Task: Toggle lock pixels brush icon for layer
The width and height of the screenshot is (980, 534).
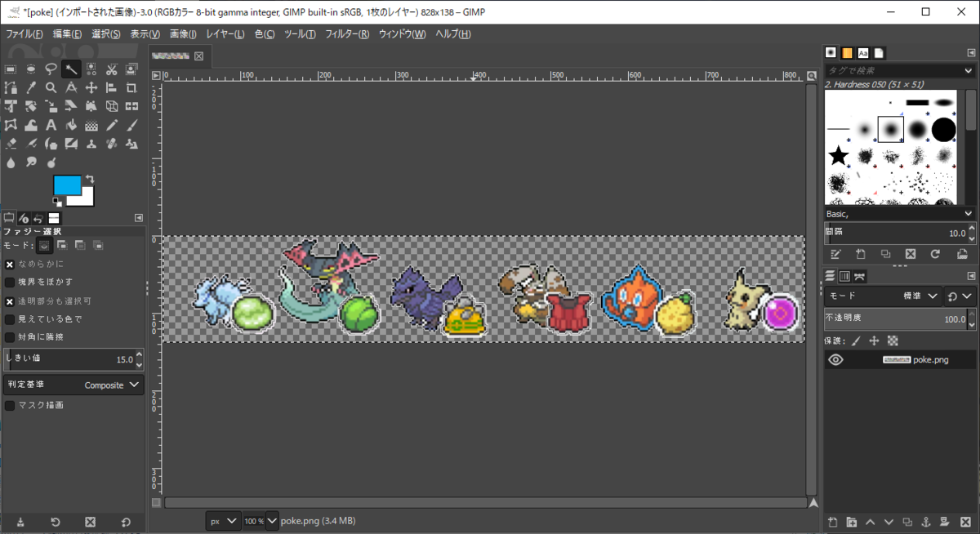Action: click(x=856, y=340)
